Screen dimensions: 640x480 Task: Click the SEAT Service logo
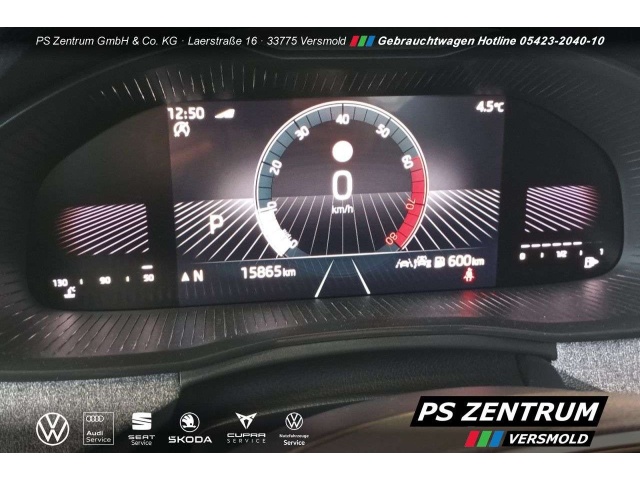point(141,428)
